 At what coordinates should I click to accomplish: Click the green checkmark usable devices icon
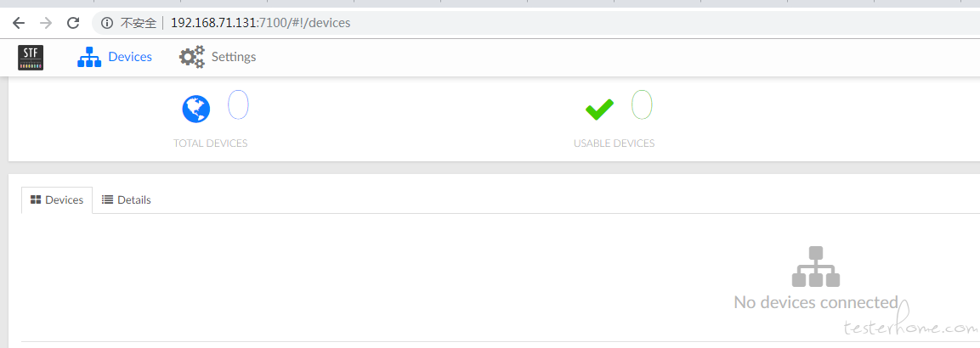[599, 109]
